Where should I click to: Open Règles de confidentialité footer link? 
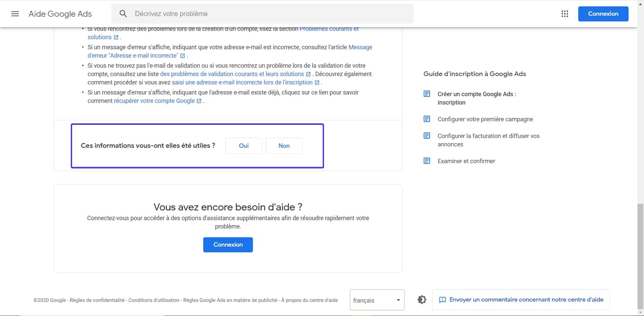coord(97,300)
